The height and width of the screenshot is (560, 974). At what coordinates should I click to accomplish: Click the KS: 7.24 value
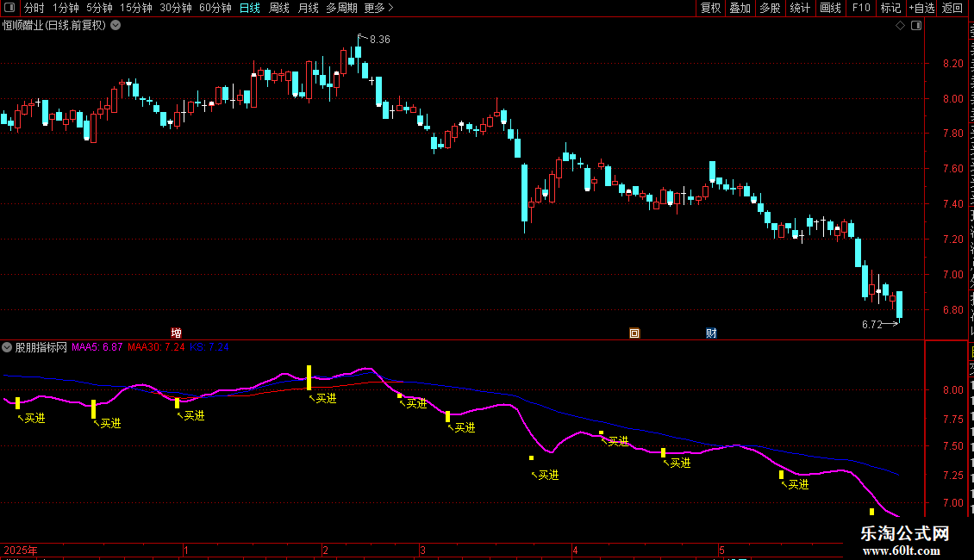[209, 348]
